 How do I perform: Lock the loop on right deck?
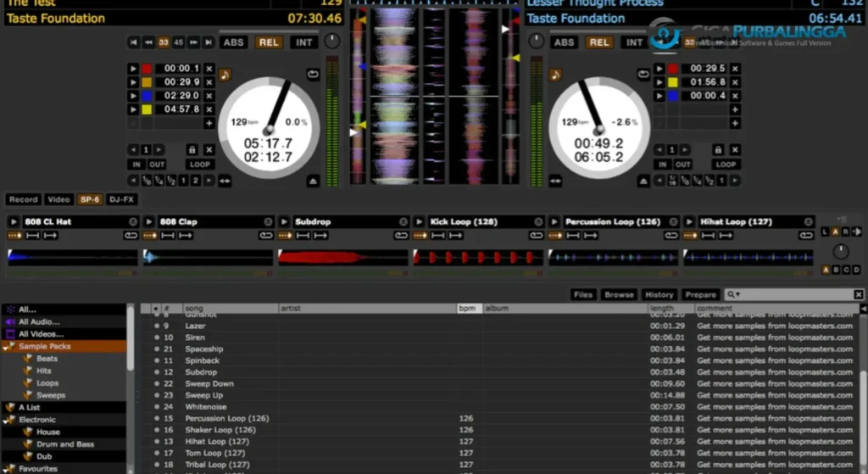[x=717, y=150]
